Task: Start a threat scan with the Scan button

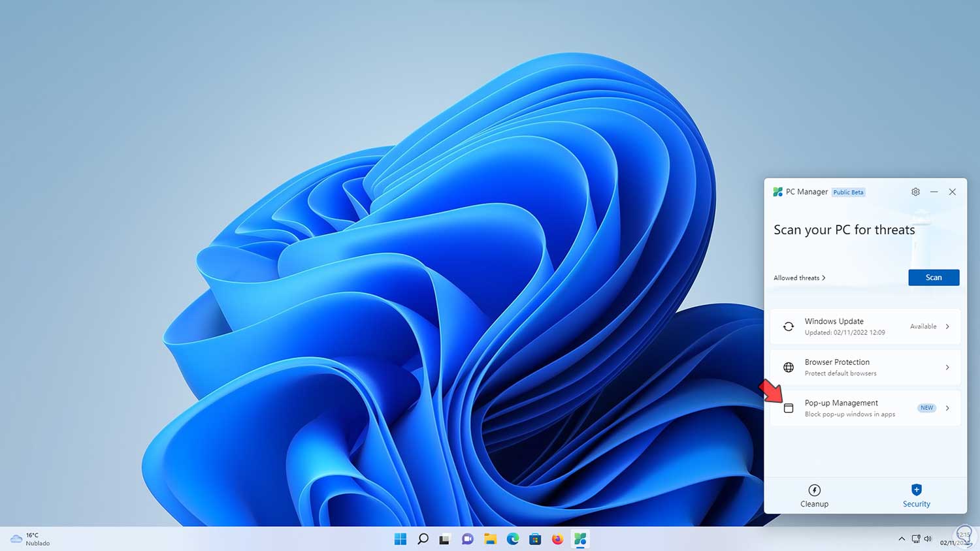Action: pyautogui.click(x=934, y=277)
